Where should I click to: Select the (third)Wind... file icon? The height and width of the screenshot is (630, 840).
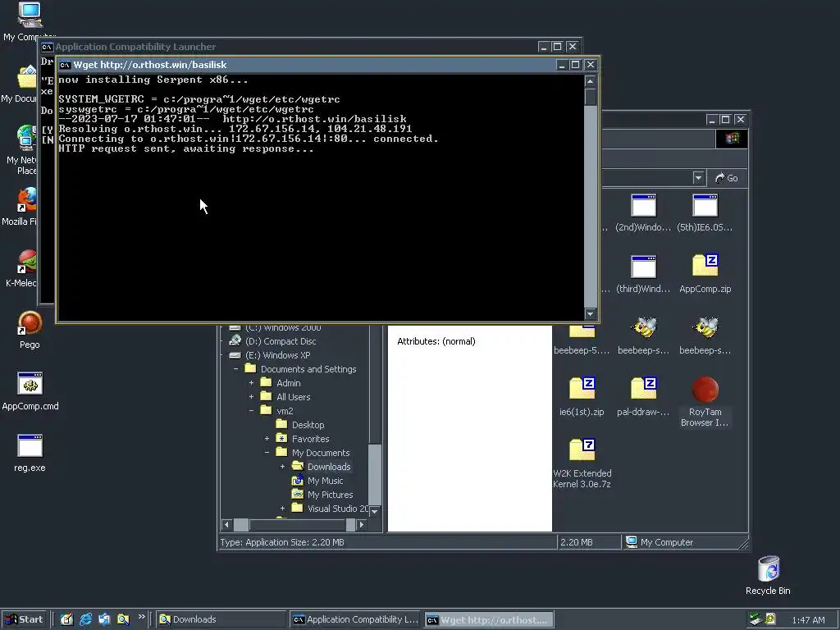(643, 268)
